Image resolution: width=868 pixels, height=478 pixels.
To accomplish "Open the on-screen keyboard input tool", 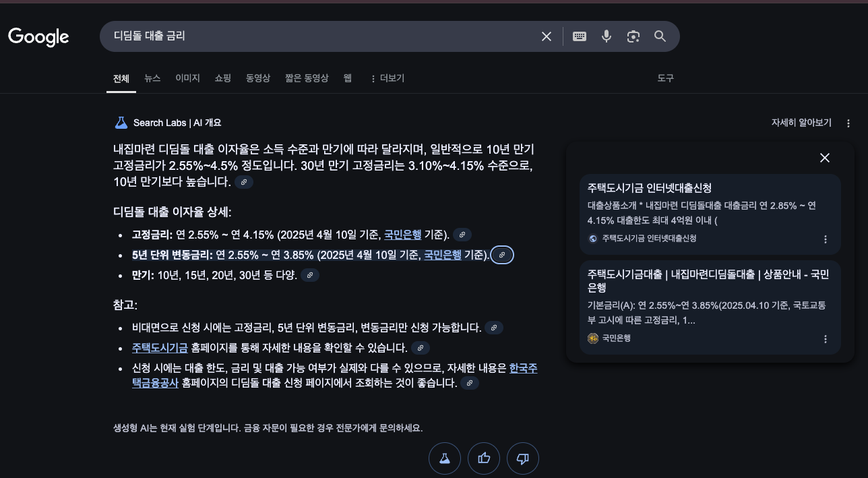I will click(x=580, y=36).
